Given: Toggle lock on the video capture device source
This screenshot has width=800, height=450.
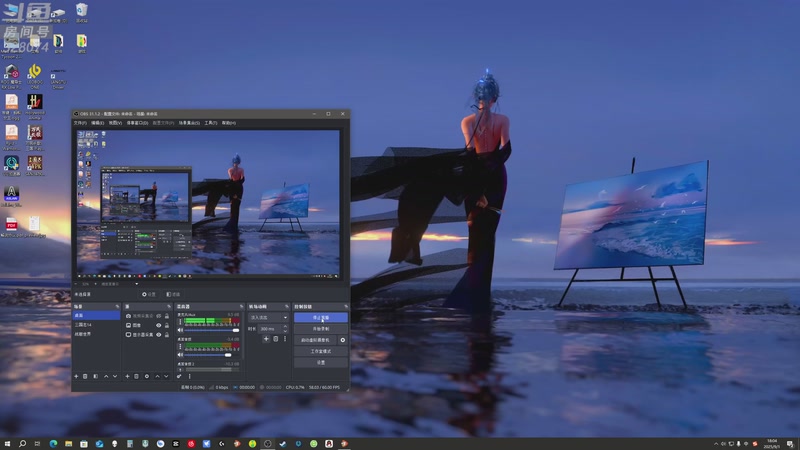Looking at the screenshot, I should click(166, 316).
